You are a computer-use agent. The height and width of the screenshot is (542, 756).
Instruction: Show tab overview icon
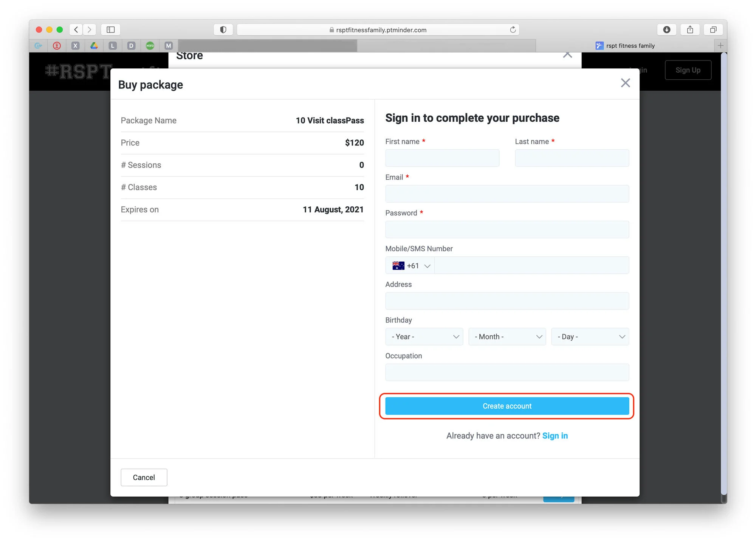[x=713, y=29]
